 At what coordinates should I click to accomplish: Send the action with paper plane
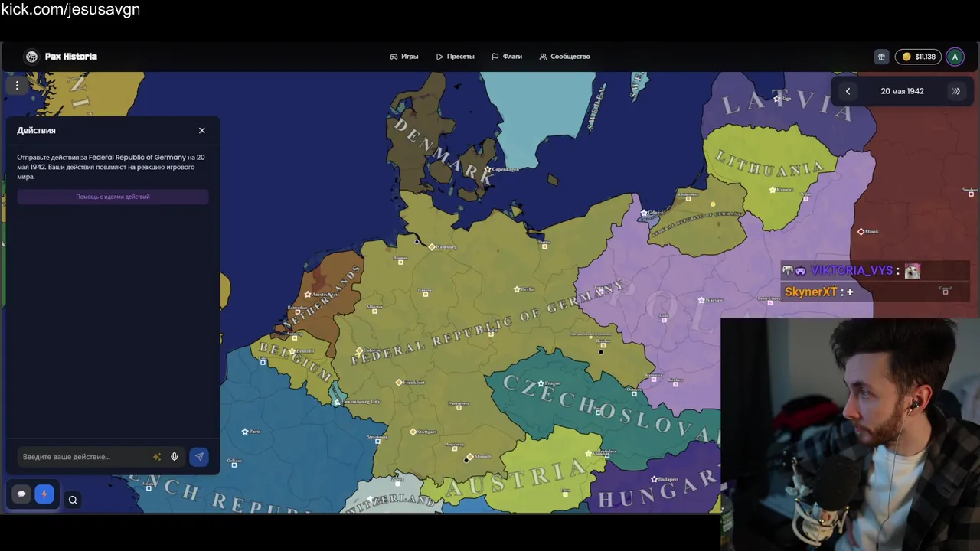199,457
